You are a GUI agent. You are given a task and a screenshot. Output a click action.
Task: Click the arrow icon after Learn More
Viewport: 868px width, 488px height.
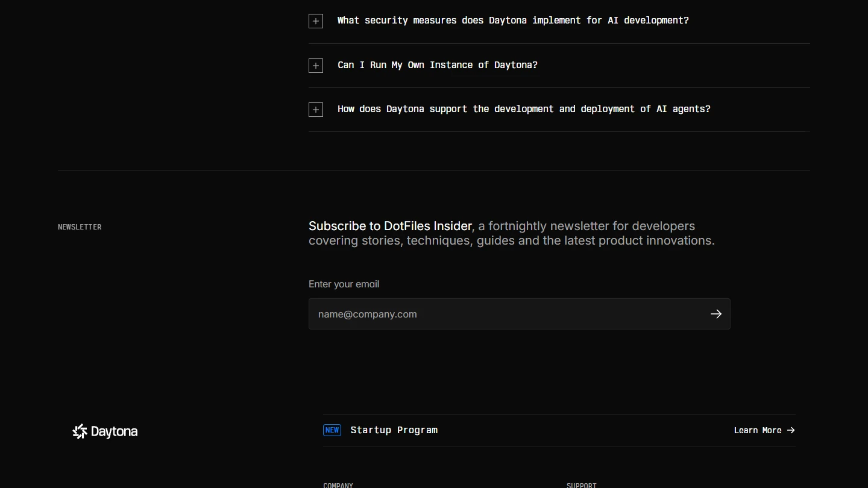(x=791, y=430)
